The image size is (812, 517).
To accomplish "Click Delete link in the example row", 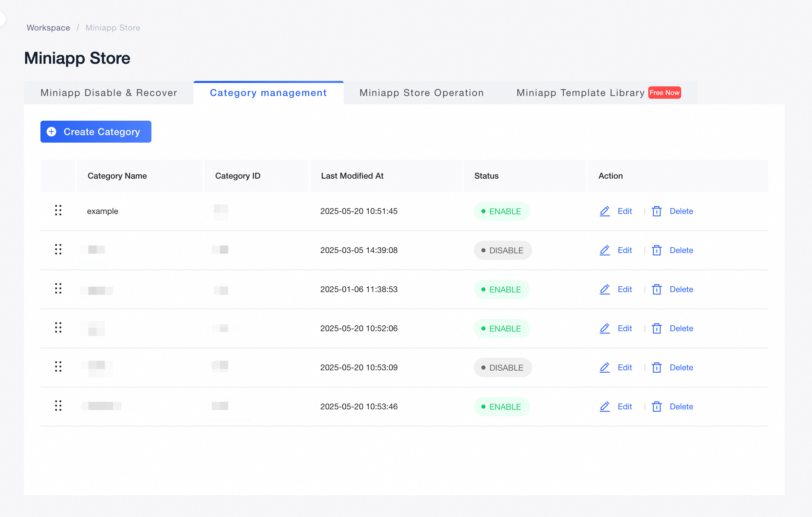I will [x=681, y=211].
